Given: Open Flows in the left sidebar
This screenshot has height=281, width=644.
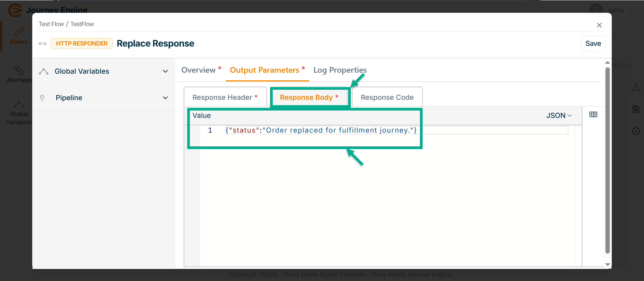Looking at the screenshot, I should [19, 36].
